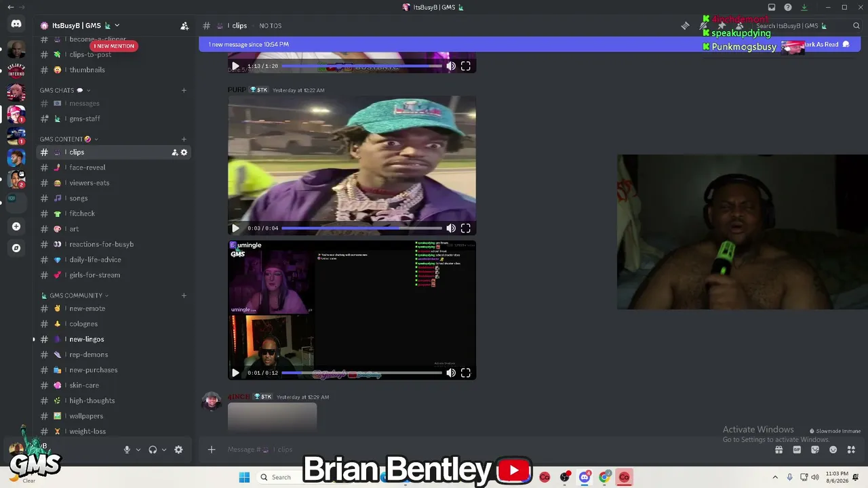The height and width of the screenshot is (488, 868).
Task: Collapse the GMS CHATS category
Action: pyautogui.click(x=64, y=90)
